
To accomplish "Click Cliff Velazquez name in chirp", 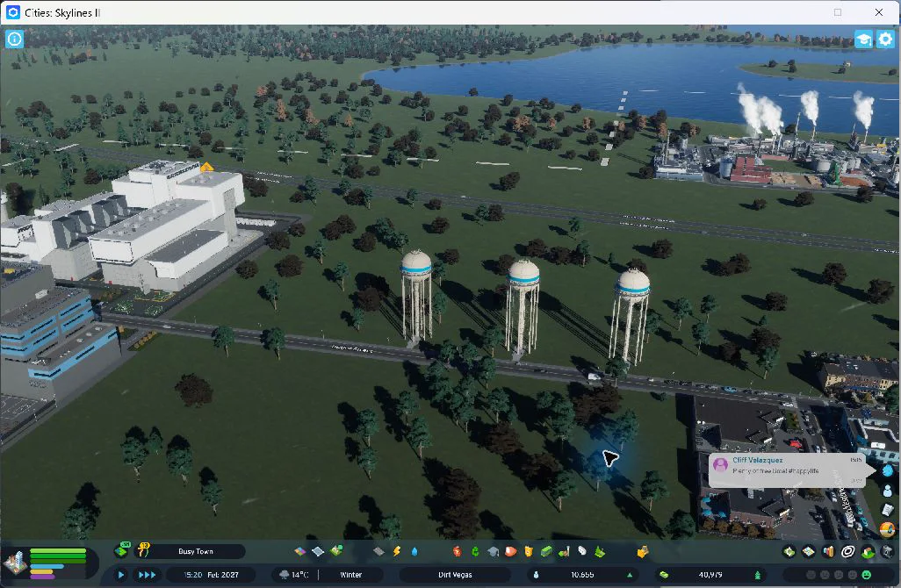I will click(757, 460).
